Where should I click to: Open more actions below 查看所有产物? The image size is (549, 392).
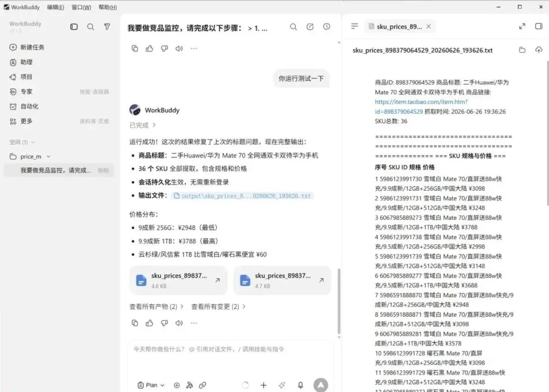tap(194, 323)
